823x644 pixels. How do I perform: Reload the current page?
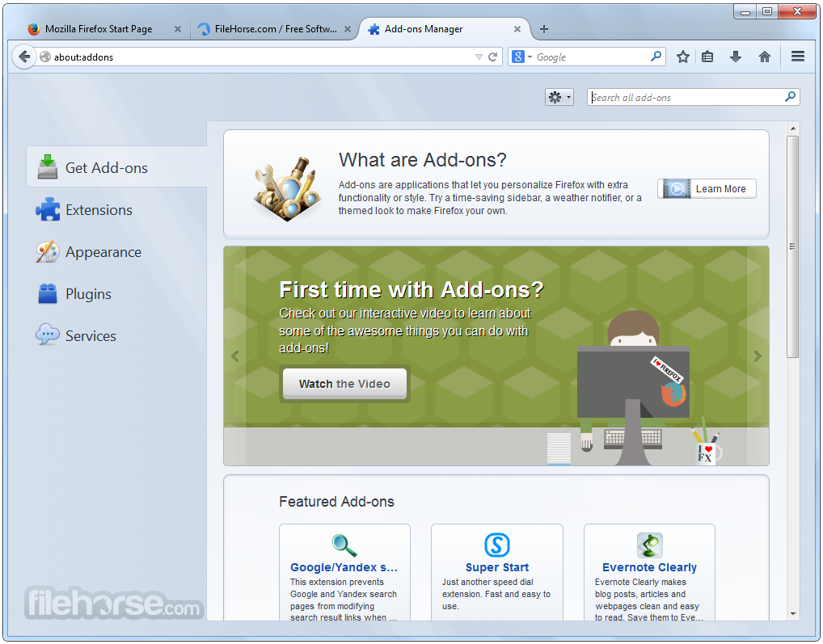[x=492, y=57]
